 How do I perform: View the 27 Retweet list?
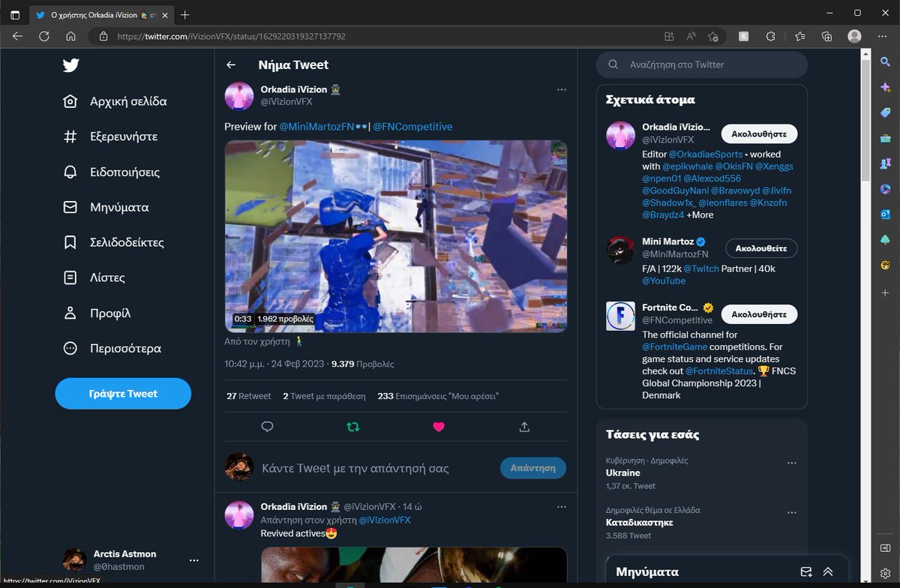coord(249,396)
